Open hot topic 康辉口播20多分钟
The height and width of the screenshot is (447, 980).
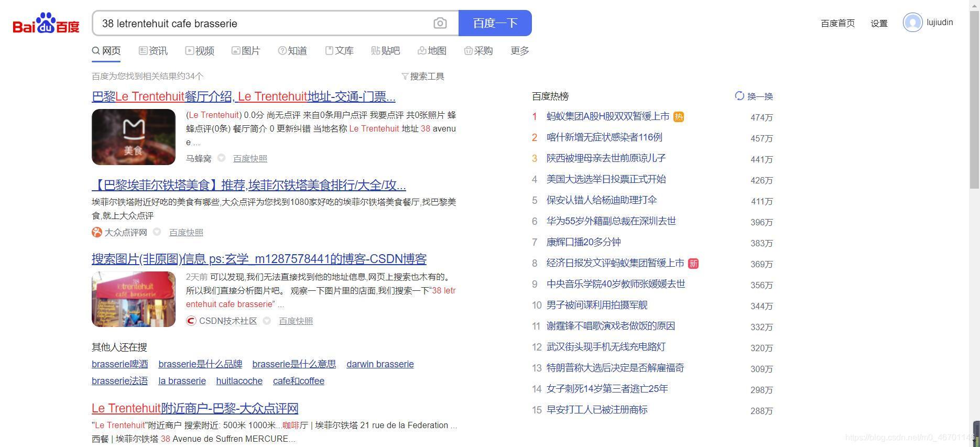(584, 242)
